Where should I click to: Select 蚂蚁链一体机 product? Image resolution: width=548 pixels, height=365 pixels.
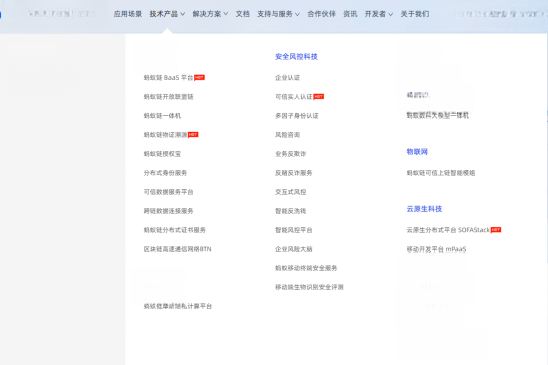[x=162, y=116]
